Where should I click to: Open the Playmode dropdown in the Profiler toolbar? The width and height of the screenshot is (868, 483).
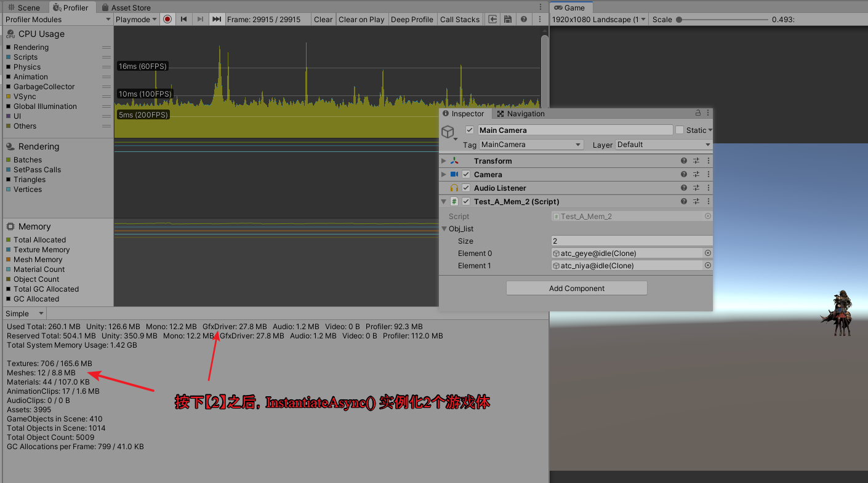pyautogui.click(x=135, y=19)
